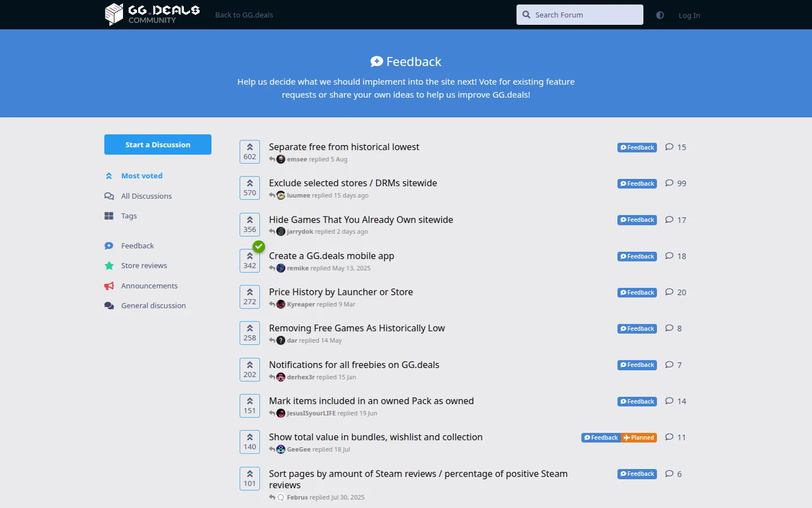Screen dimensions: 812x508
Task: Open 'Notifications for all freebies on GG.deals'
Action: pos(354,365)
